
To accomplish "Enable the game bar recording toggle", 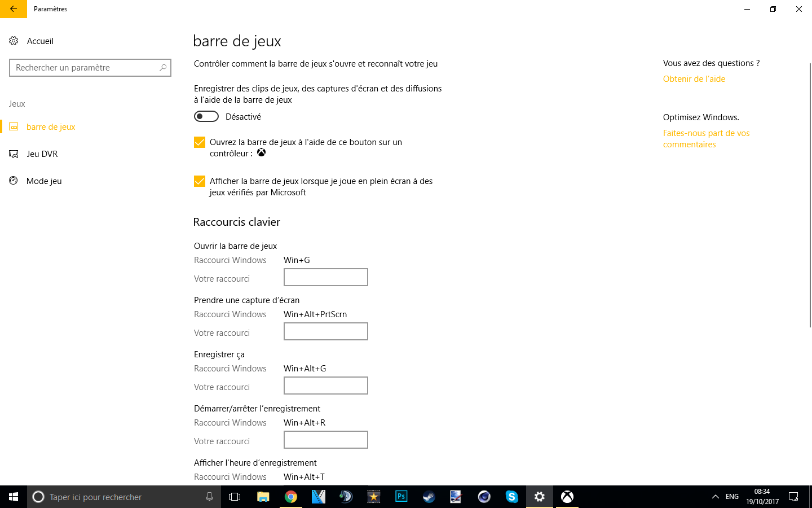I will tap(206, 116).
